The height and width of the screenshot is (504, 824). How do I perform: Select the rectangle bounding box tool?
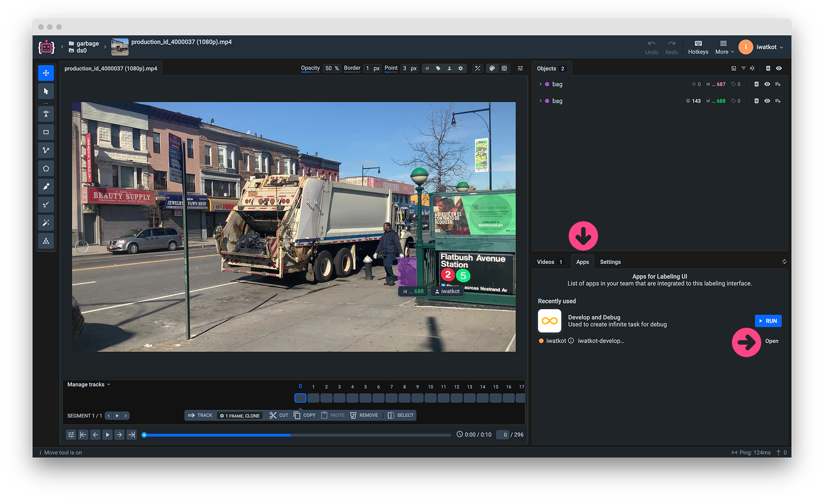pyautogui.click(x=46, y=132)
